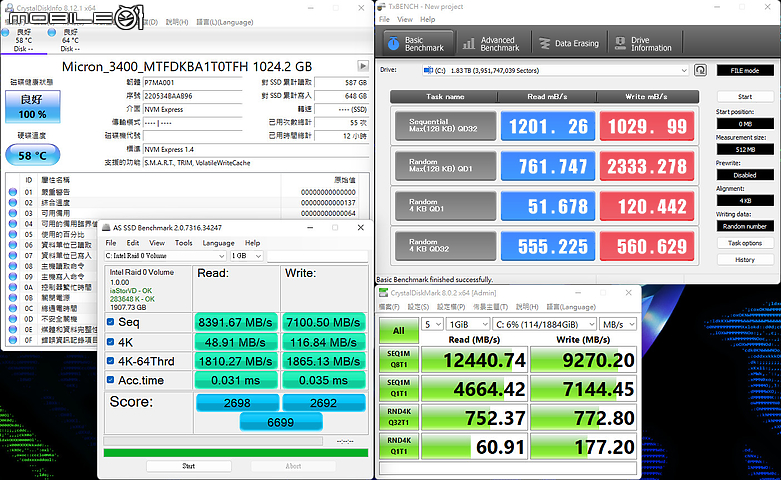Click TxBENCH title bar app icon
This screenshot has width=781, height=480.
[x=381, y=6]
